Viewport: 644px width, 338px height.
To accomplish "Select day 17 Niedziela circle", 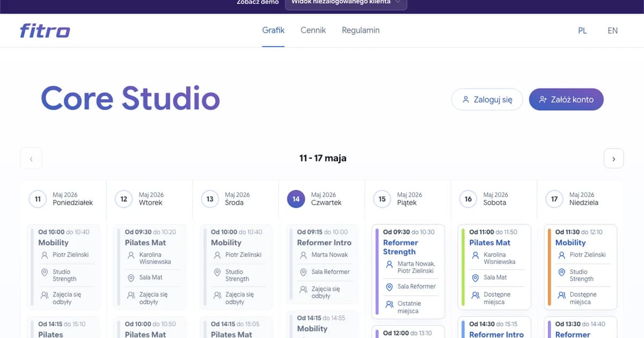I will (554, 199).
